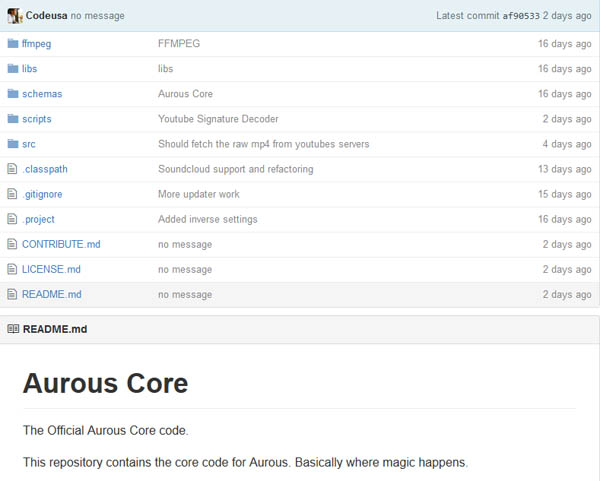Click the ffmpeg folder icon

pyautogui.click(x=13, y=44)
